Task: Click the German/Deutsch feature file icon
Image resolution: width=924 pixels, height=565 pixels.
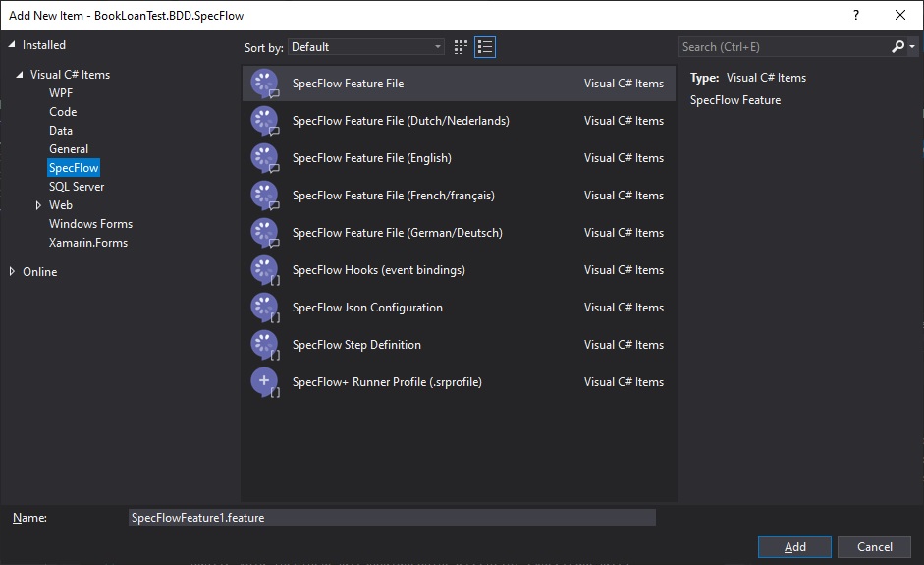Action: pyautogui.click(x=264, y=233)
